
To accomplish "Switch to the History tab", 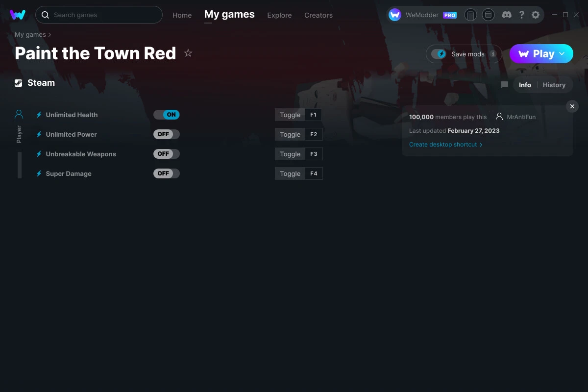I will tap(554, 85).
